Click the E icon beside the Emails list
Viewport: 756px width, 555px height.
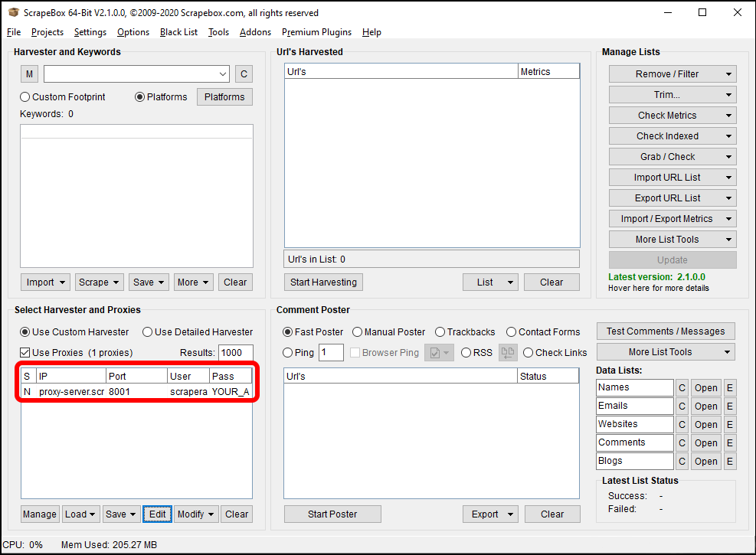[730, 406]
